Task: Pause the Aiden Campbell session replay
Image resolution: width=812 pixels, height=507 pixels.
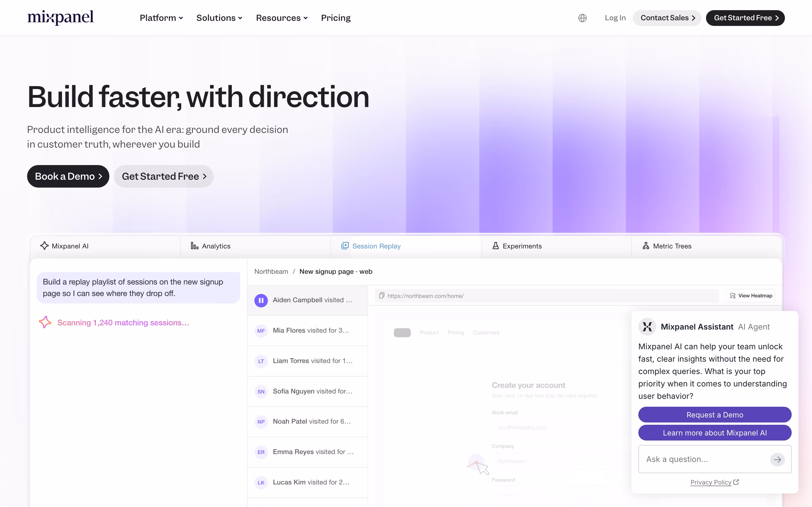Action: tap(261, 301)
